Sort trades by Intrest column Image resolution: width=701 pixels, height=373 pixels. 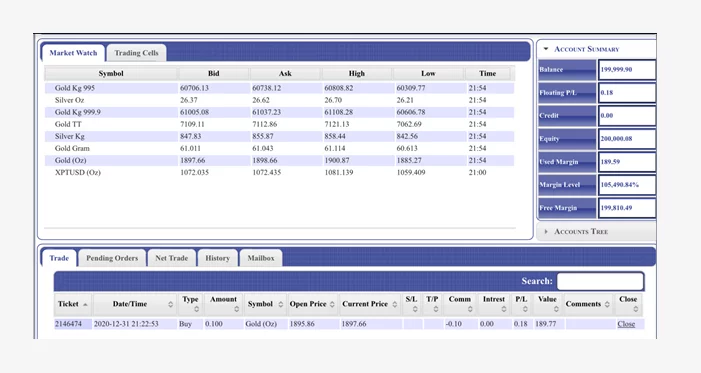pyautogui.click(x=494, y=304)
